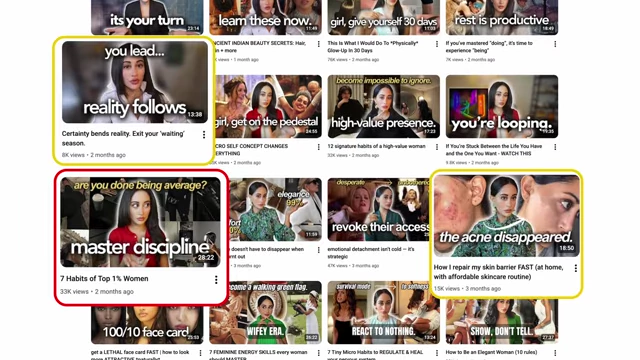
Task: Click title 'If You're Stuck Between the Life You Have'
Action: [x=494, y=150]
